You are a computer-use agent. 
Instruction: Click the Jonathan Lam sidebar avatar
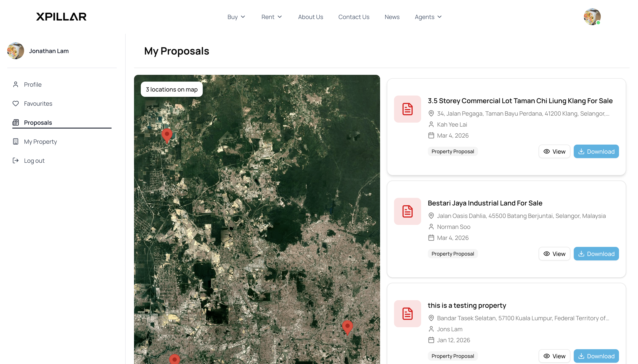pos(15,51)
